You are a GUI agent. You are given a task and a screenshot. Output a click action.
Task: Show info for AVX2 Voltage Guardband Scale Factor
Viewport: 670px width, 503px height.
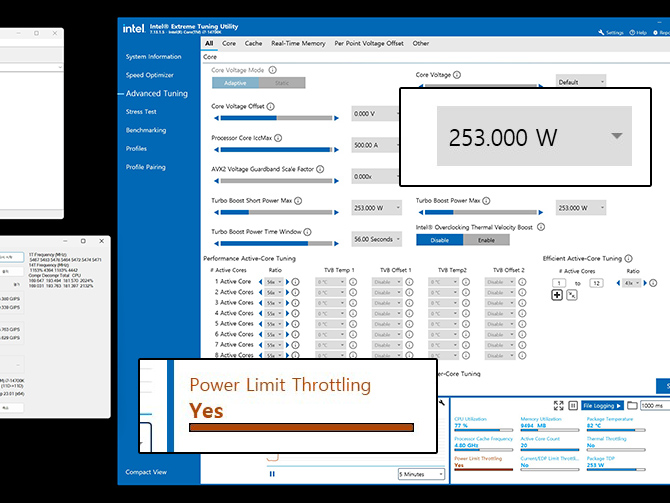[320, 169]
